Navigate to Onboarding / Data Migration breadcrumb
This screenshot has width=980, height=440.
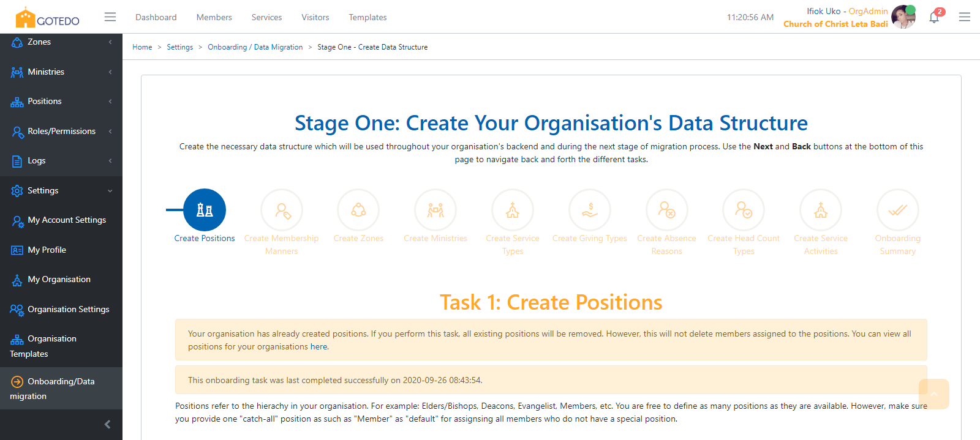255,47
